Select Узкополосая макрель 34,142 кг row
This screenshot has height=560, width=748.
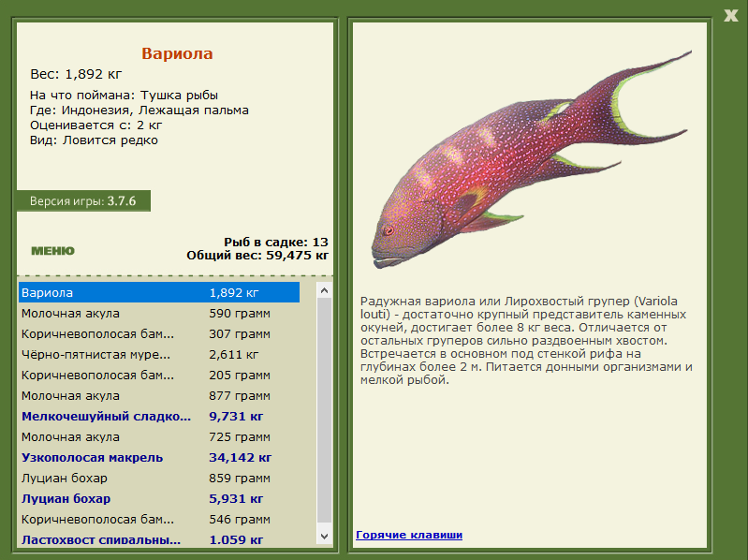159,457
